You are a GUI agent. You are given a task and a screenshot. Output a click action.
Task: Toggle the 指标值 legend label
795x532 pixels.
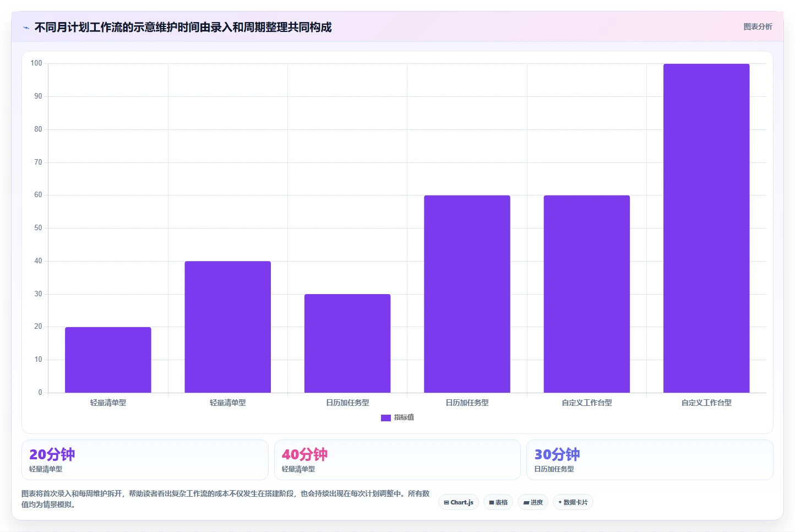[404, 417]
